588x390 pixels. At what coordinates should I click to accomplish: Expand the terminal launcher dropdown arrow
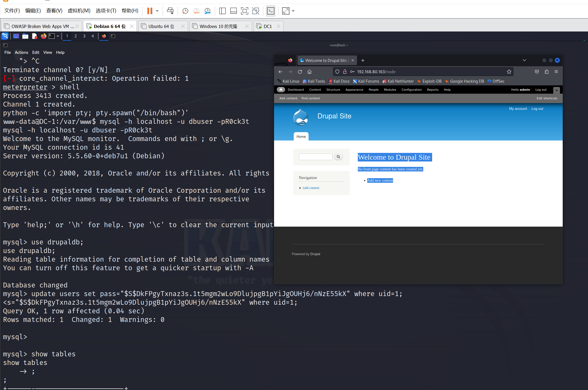click(58, 36)
